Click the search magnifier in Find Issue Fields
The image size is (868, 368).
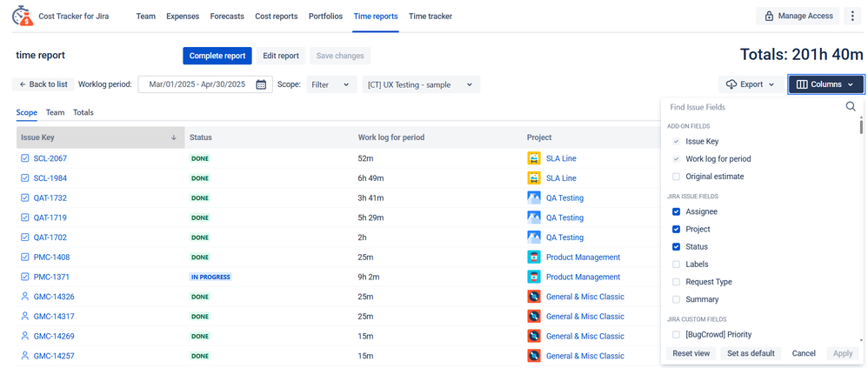(851, 106)
